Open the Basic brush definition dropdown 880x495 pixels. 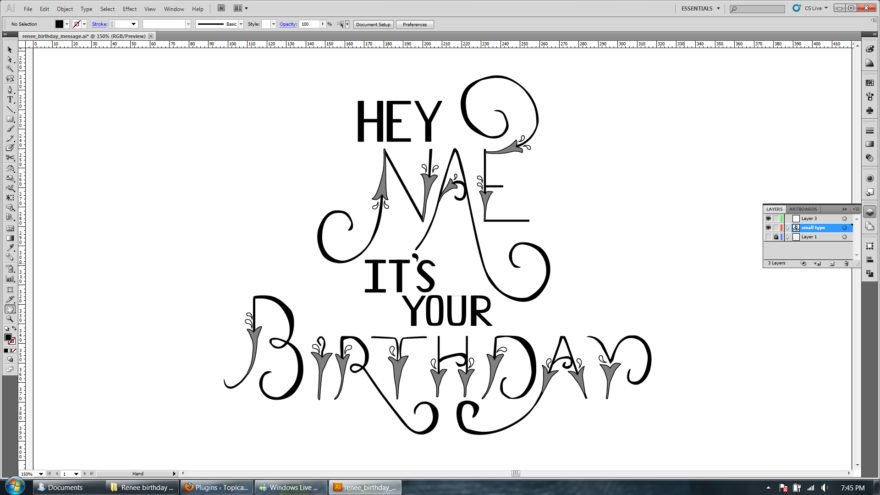pos(241,24)
